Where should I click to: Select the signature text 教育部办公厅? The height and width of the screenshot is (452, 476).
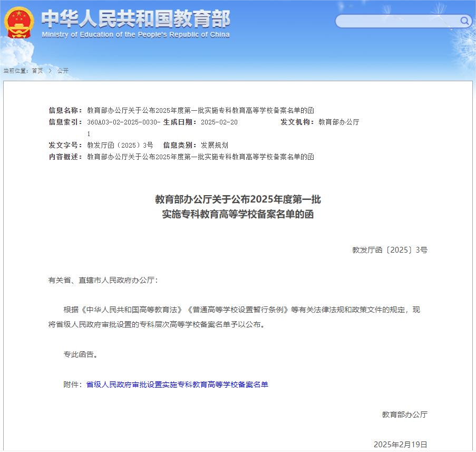tap(405, 416)
